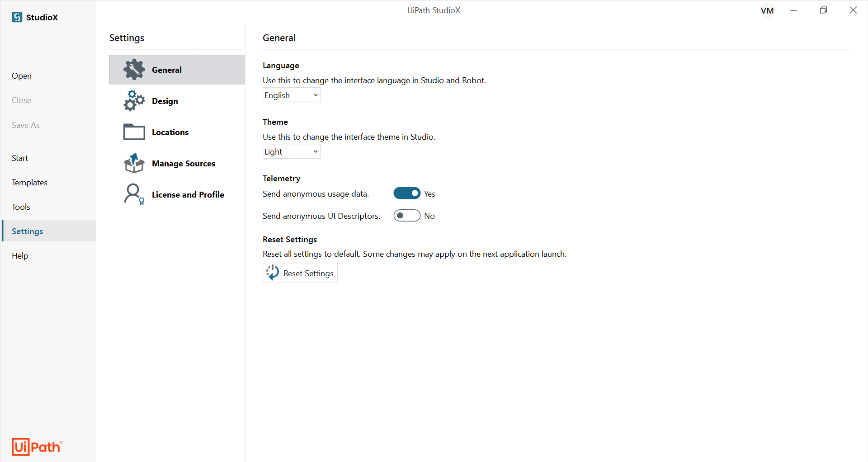Click the Design gears icon
Screen dimensions: 868x462
(x=134, y=101)
